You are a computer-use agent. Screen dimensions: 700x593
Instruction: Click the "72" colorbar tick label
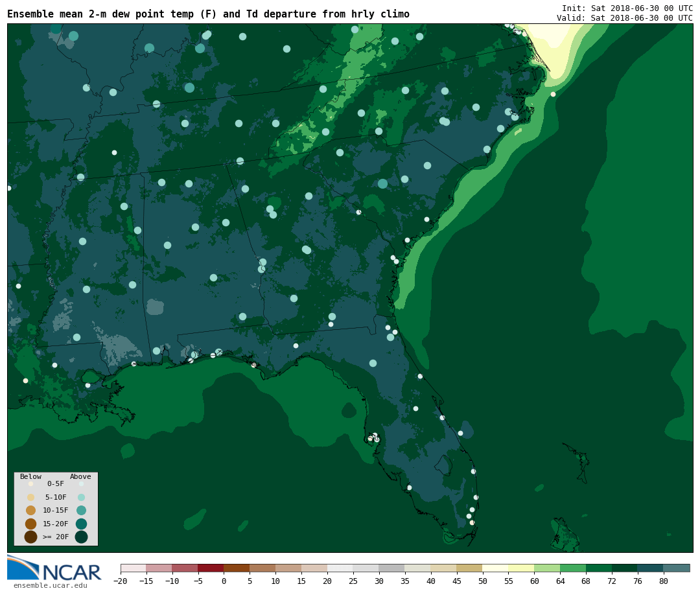point(612,581)
